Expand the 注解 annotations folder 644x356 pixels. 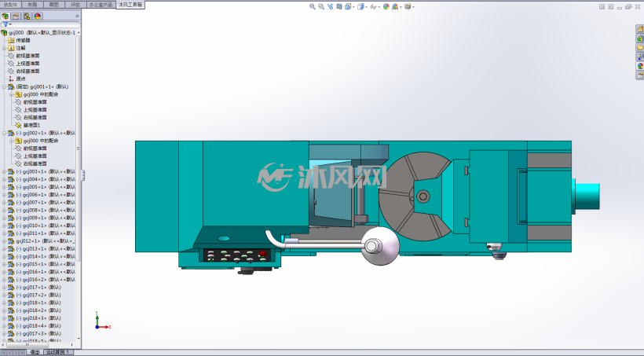(x=4, y=48)
